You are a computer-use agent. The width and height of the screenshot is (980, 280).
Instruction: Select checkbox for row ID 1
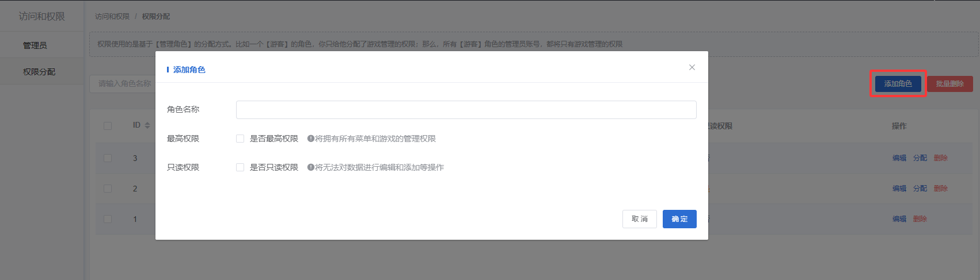coord(108,218)
